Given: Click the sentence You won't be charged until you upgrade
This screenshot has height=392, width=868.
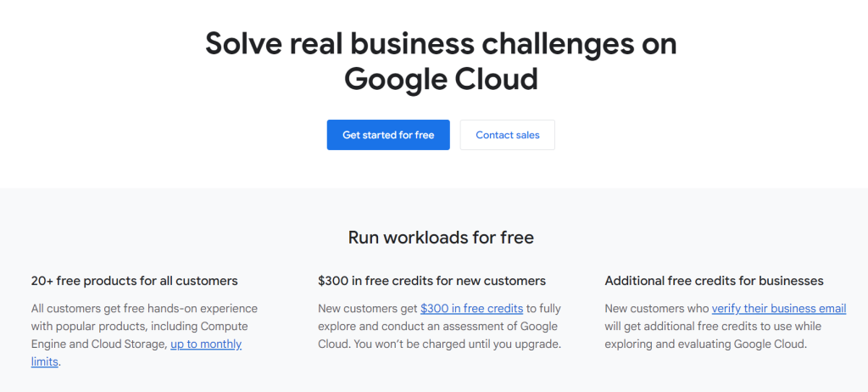Looking at the screenshot, I should (481, 344).
